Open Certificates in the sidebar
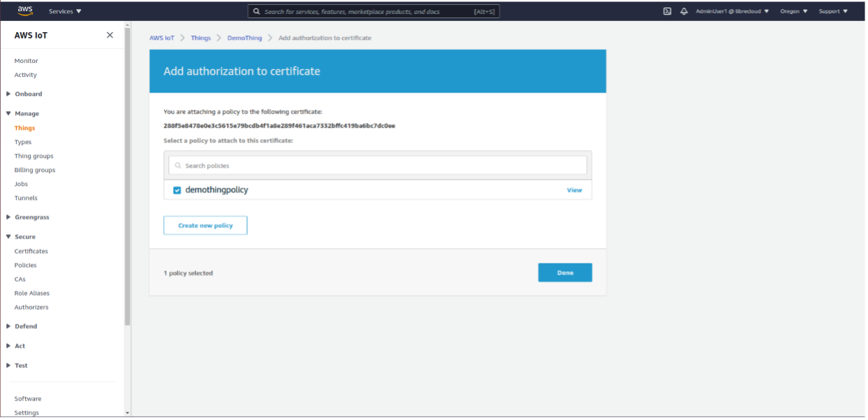868x420 pixels. (x=31, y=251)
